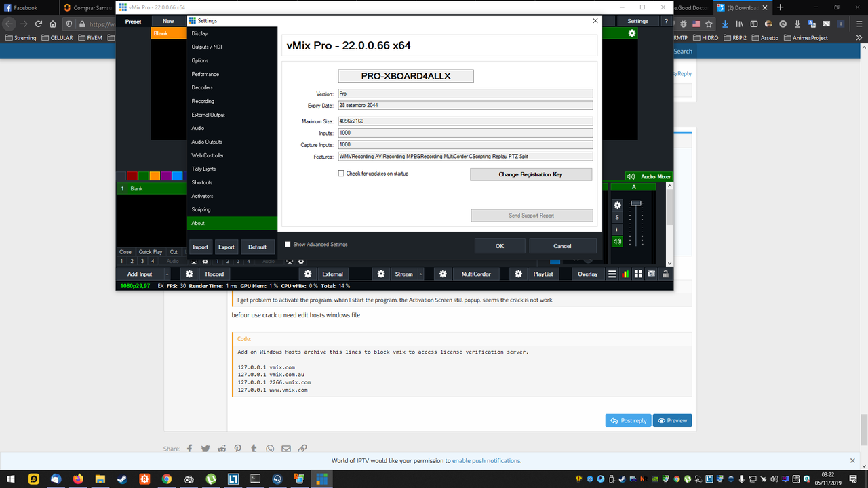
Task: Open Google Chrome from the taskbar
Action: [x=167, y=479]
